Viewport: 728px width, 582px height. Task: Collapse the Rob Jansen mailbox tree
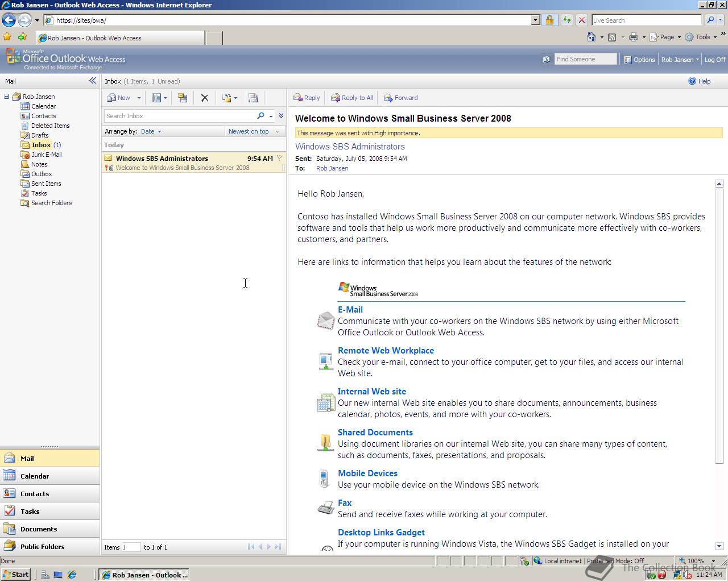point(6,97)
